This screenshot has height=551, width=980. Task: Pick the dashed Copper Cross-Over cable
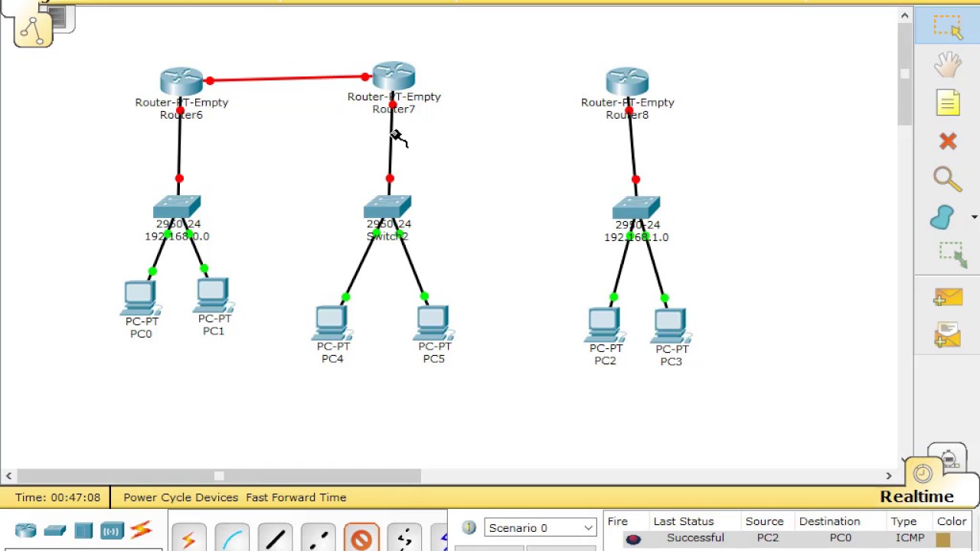coord(318,538)
